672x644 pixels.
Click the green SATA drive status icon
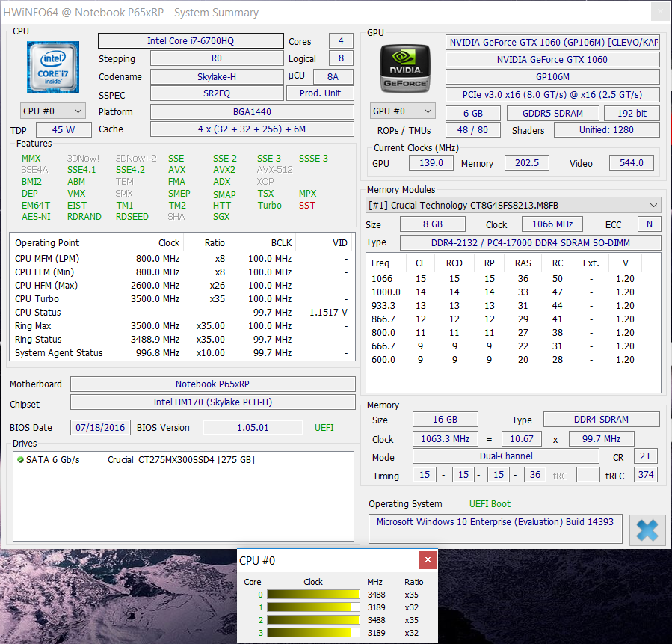click(20, 460)
